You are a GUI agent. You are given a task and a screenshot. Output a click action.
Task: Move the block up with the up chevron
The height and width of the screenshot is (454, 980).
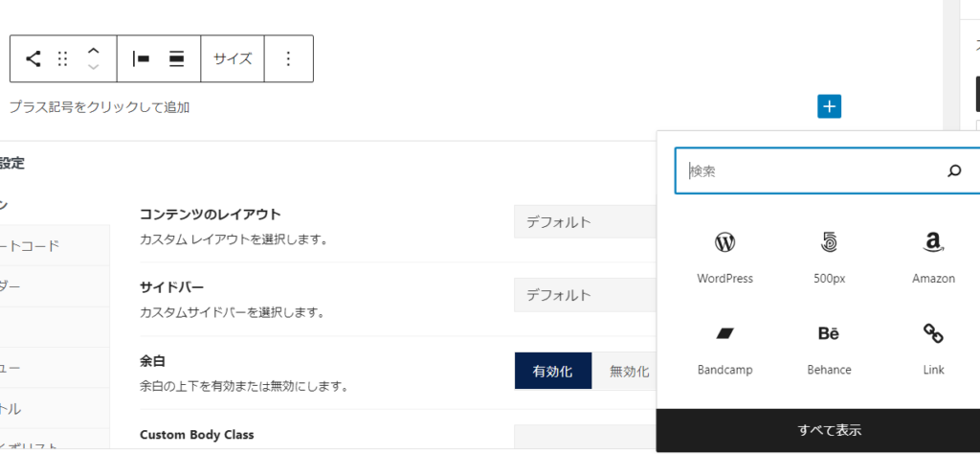click(x=93, y=51)
